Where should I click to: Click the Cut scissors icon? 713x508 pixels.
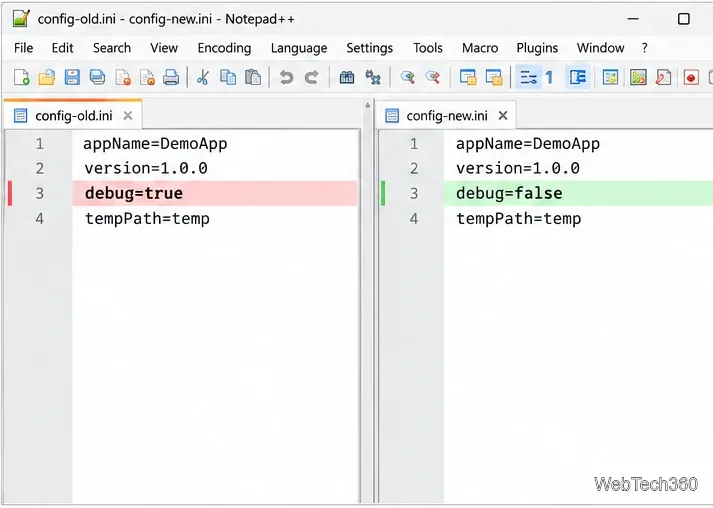tap(202, 77)
